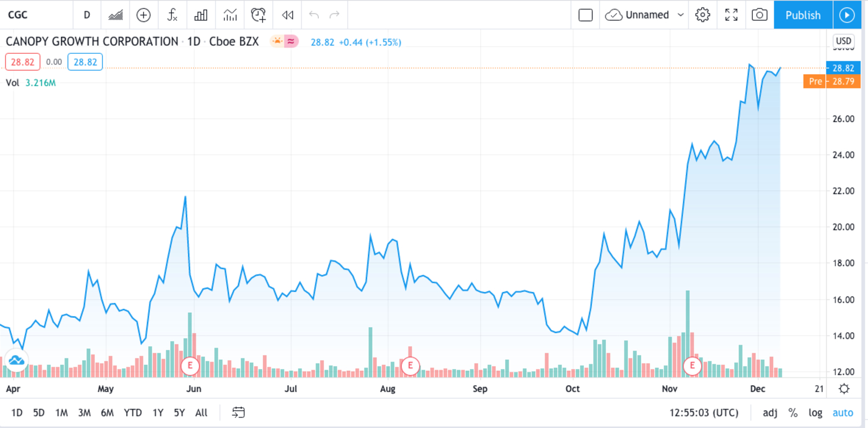Select the All time range
Viewport: 868px width, 428px height.
(x=201, y=413)
